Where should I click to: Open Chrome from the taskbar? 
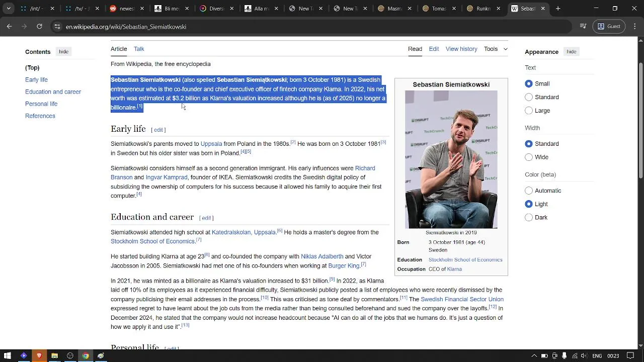(86, 356)
